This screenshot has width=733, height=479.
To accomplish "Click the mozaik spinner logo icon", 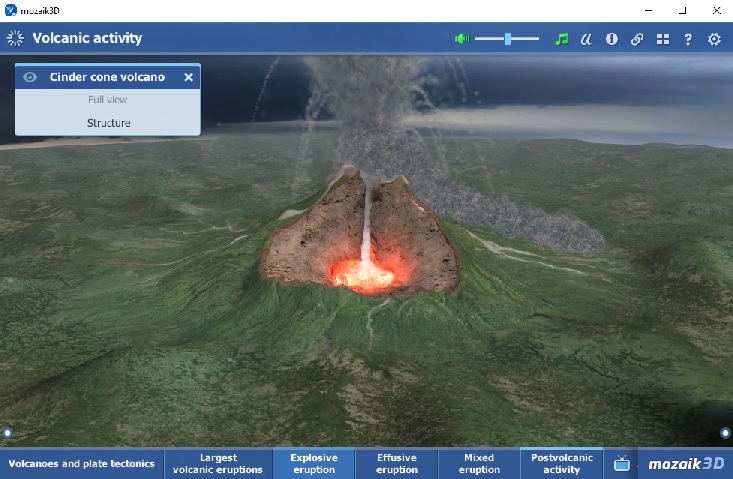I will coord(15,38).
